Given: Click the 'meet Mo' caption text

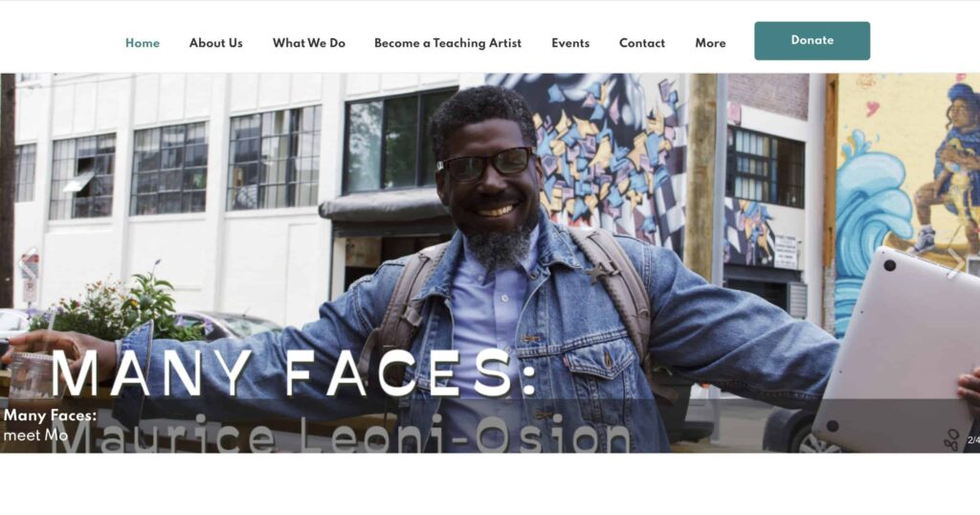Looking at the screenshot, I should (35, 435).
